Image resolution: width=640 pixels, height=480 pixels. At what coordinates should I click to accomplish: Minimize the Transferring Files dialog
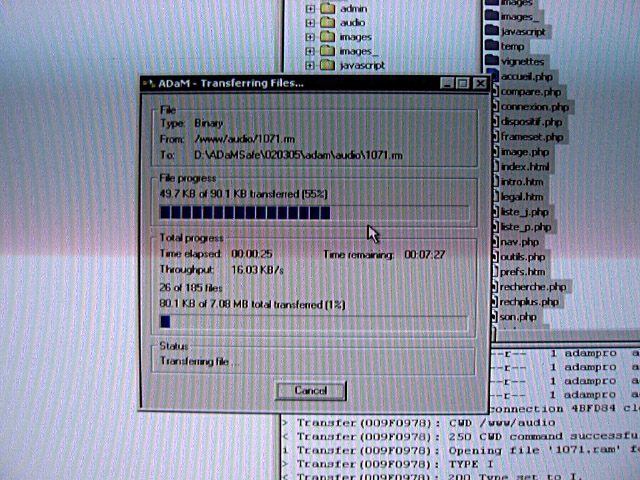[x=447, y=83]
